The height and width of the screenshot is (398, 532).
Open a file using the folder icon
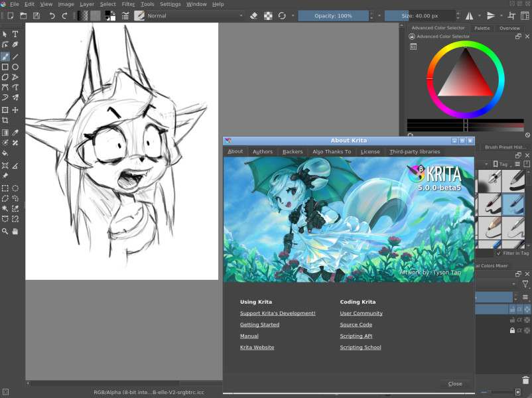click(x=23, y=16)
